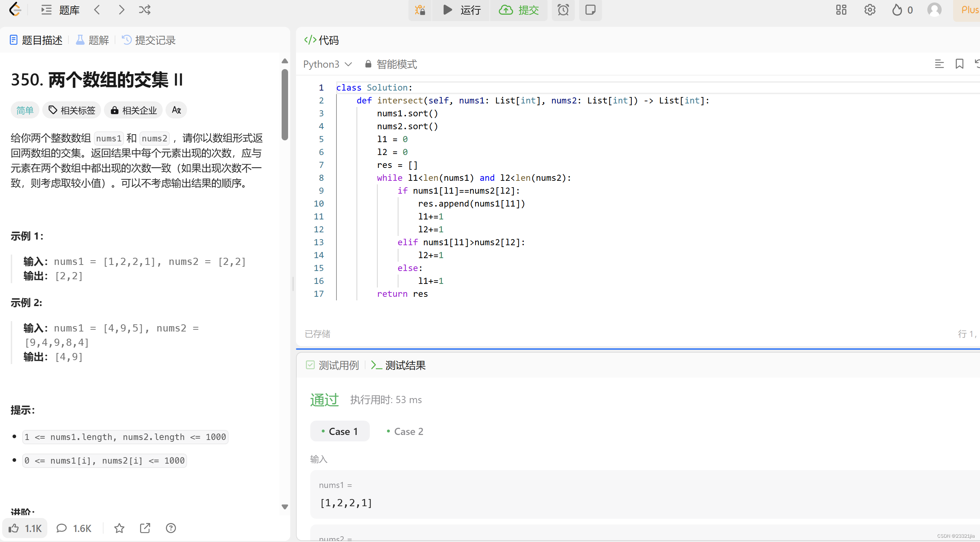Switch to 提交记录 submissions tab
The image size is (980, 542).
[148, 40]
